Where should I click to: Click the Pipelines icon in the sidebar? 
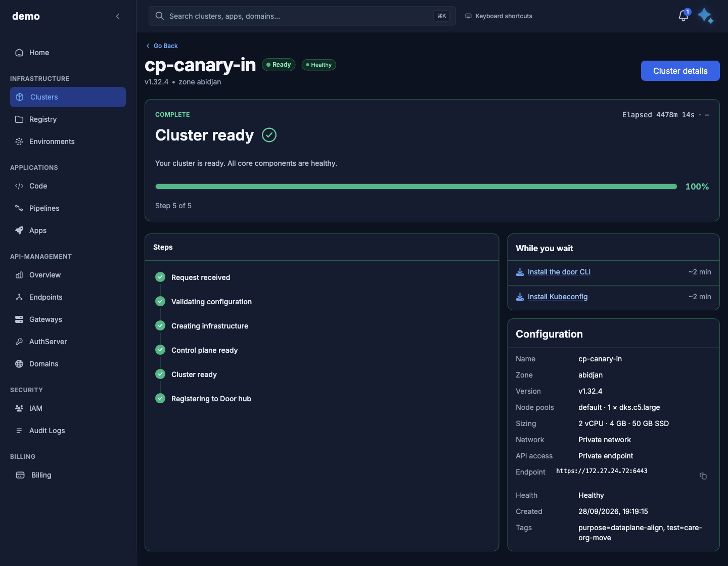(x=19, y=208)
